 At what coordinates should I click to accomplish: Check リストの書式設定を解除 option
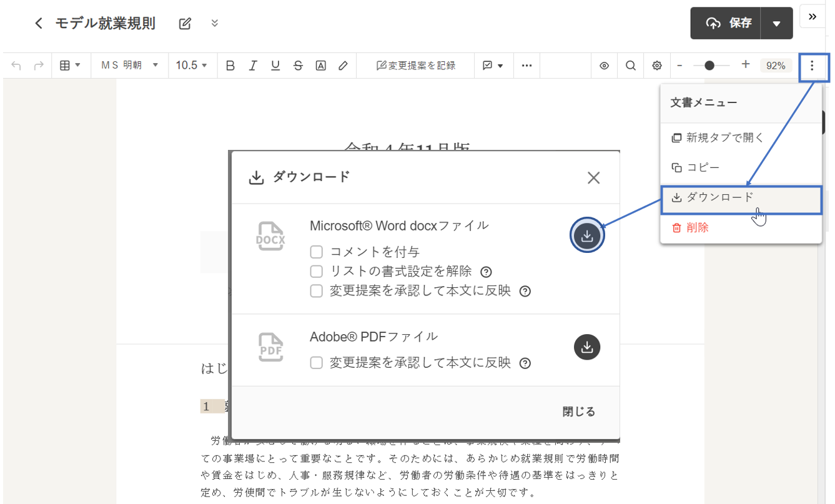317,272
